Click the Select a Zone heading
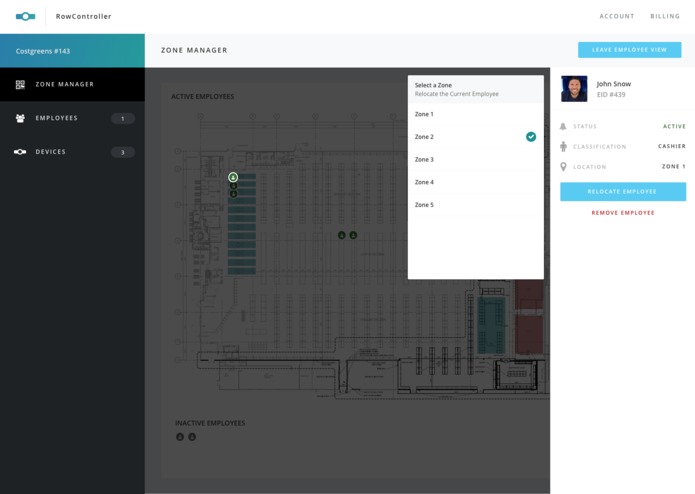695x494 pixels. (x=433, y=85)
